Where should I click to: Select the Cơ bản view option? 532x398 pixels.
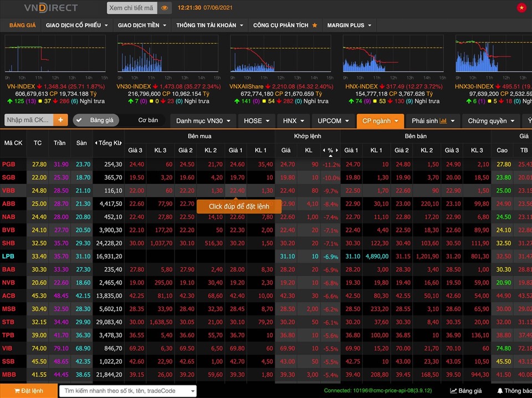pyautogui.click(x=148, y=120)
